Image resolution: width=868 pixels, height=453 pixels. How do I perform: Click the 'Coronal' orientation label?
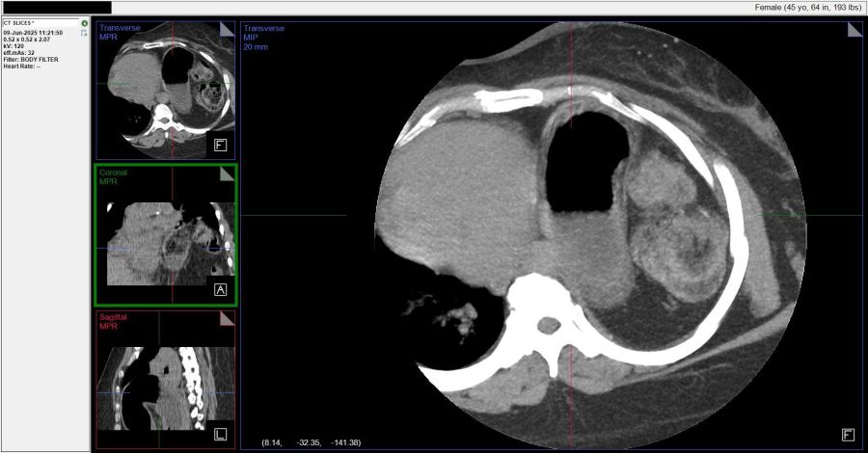click(x=113, y=173)
